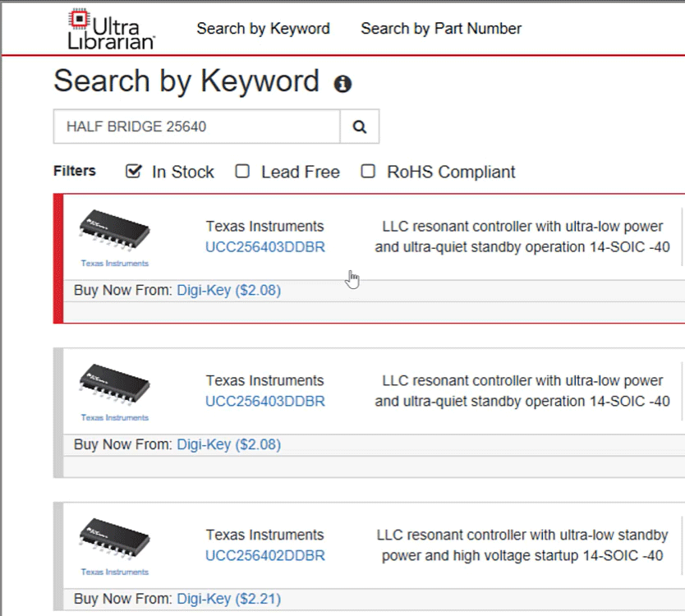Click Digi-Key ($2.21) buy link

tap(228, 599)
